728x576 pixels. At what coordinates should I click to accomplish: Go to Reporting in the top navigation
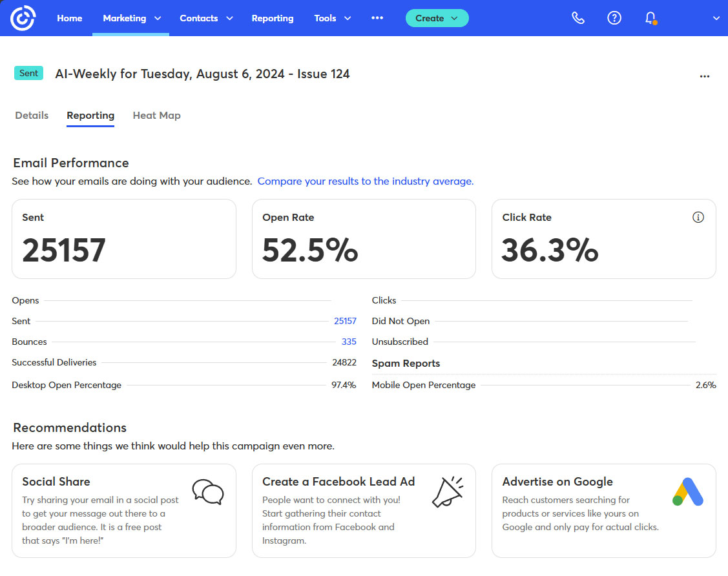(x=272, y=18)
